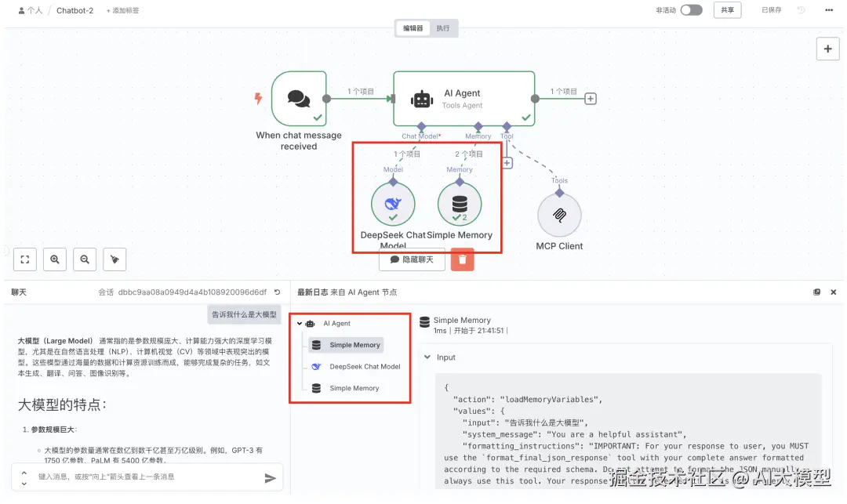Select last Simple Memory log entry
This screenshot has height=504, width=847.
coord(346,388)
